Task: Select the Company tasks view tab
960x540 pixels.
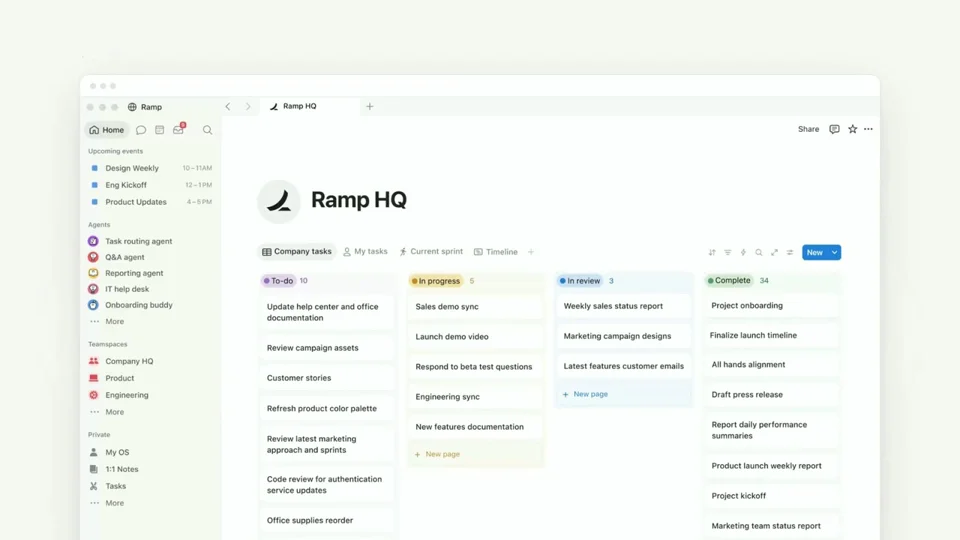Action: pos(297,252)
